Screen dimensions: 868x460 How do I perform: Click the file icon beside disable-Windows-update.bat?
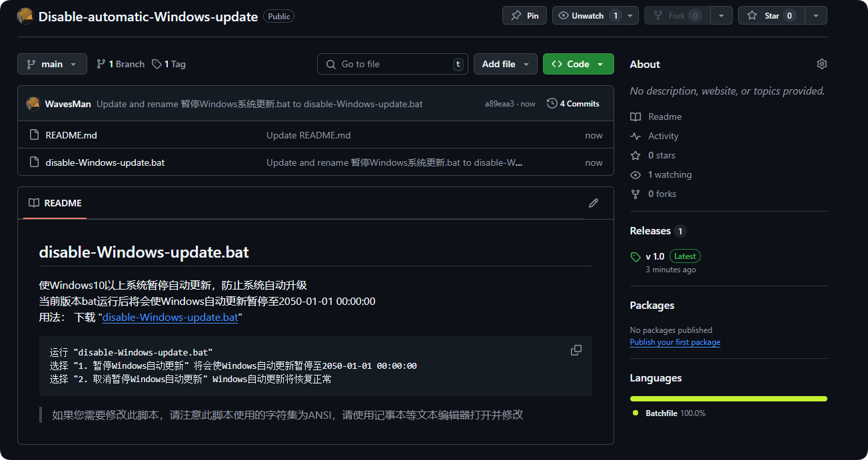coord(35,162)
